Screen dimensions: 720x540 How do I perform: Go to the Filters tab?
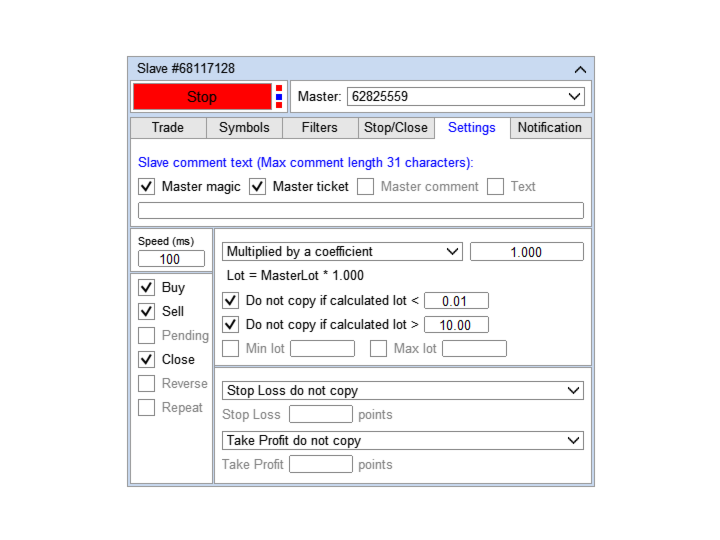[320, 128]
